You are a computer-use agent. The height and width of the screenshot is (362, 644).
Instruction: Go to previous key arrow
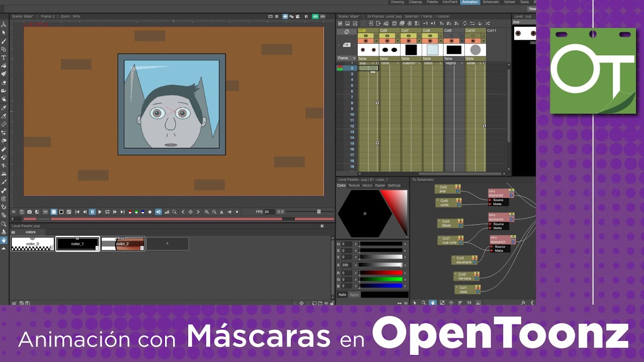(x=183, y=212)
